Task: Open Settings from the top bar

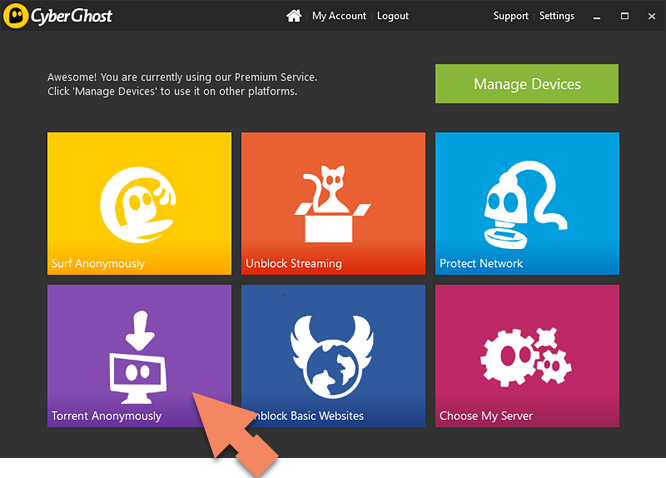Action: coord(556,16)
